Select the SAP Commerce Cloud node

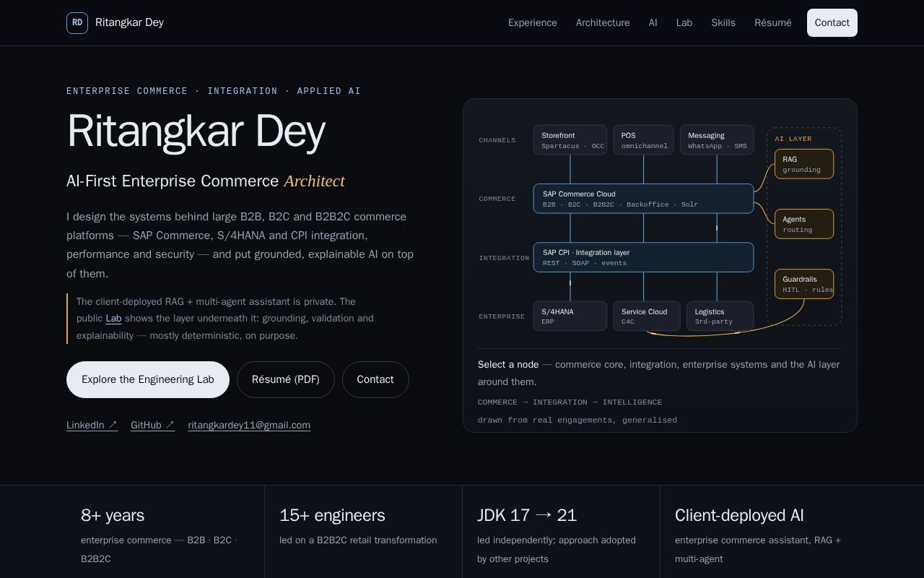(x=644, y=199)
